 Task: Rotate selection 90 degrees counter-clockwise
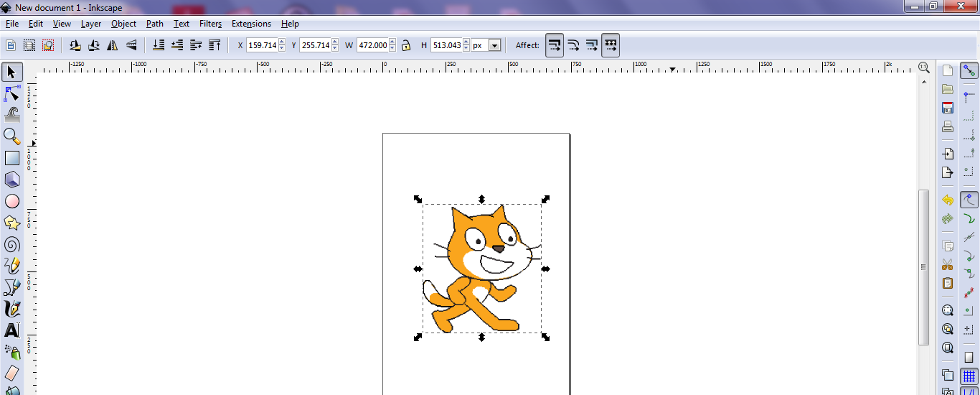[x=75, y=45]
